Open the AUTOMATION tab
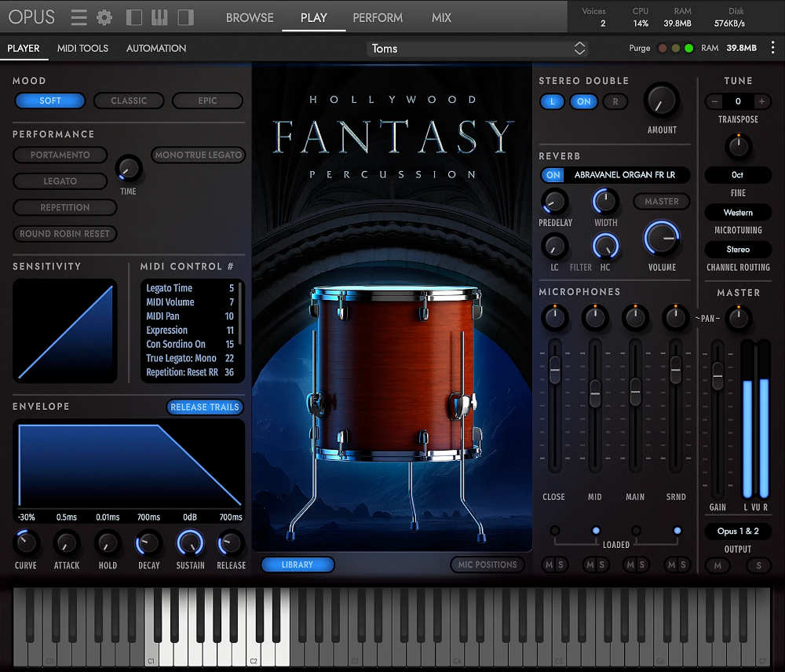This screenshot has width=785, height=672. [x=155, y=48]
